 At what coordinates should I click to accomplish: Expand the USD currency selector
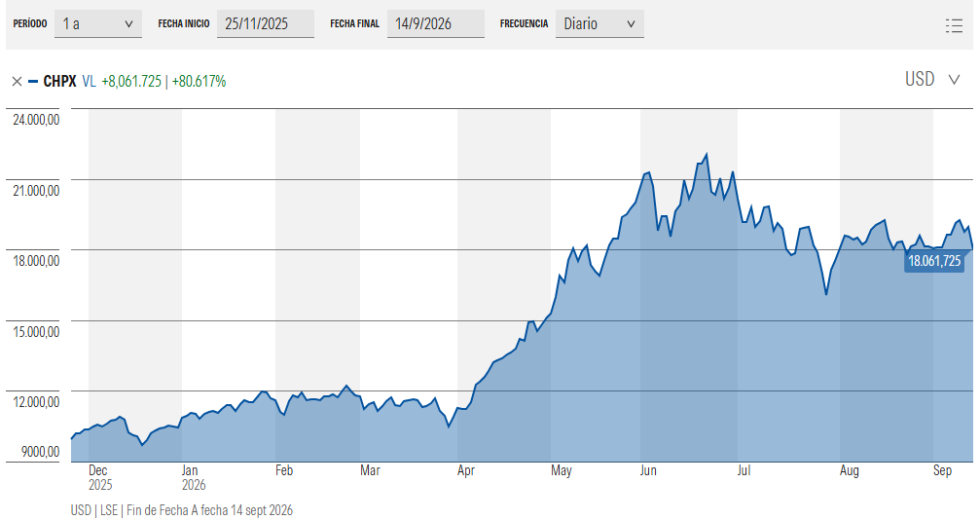pos(932,80)
